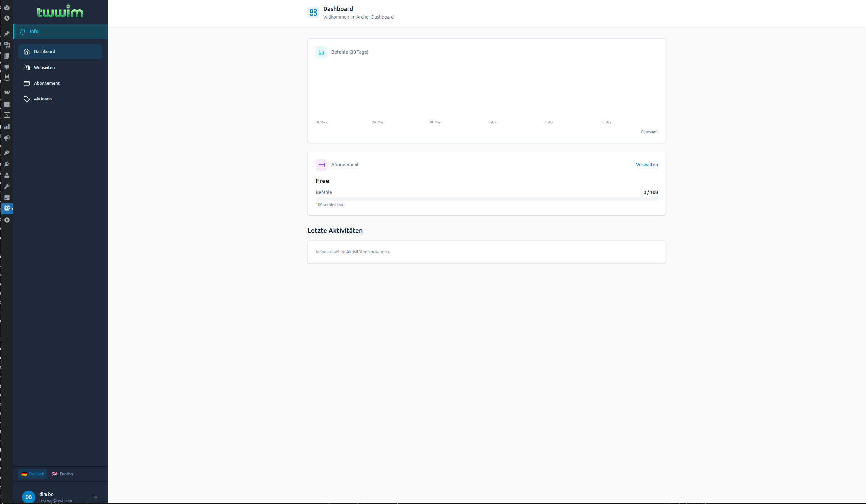
Task: Open the Abonnement Verwalten link
Action: point(647,165)
